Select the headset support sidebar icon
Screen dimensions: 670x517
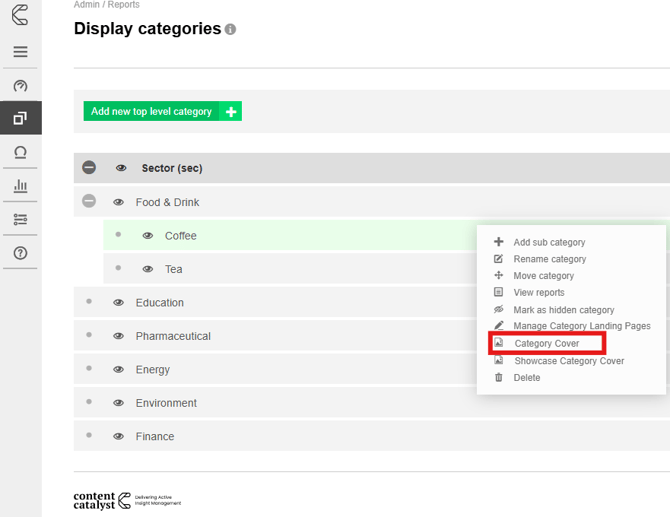pyautogui.click(x=20, y=152)
